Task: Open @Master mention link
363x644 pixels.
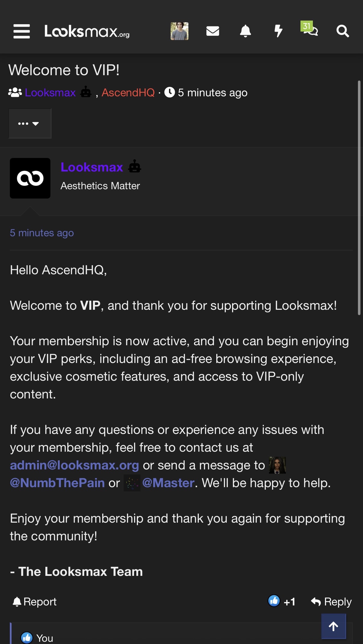Action: point(168,483)
